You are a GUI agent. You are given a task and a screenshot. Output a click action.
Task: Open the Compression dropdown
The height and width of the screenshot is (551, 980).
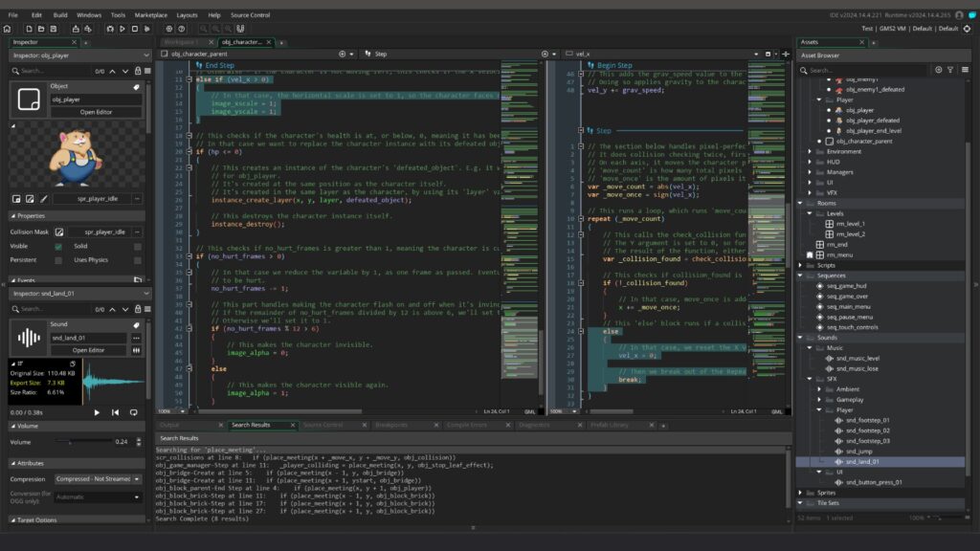click(98, 478)
